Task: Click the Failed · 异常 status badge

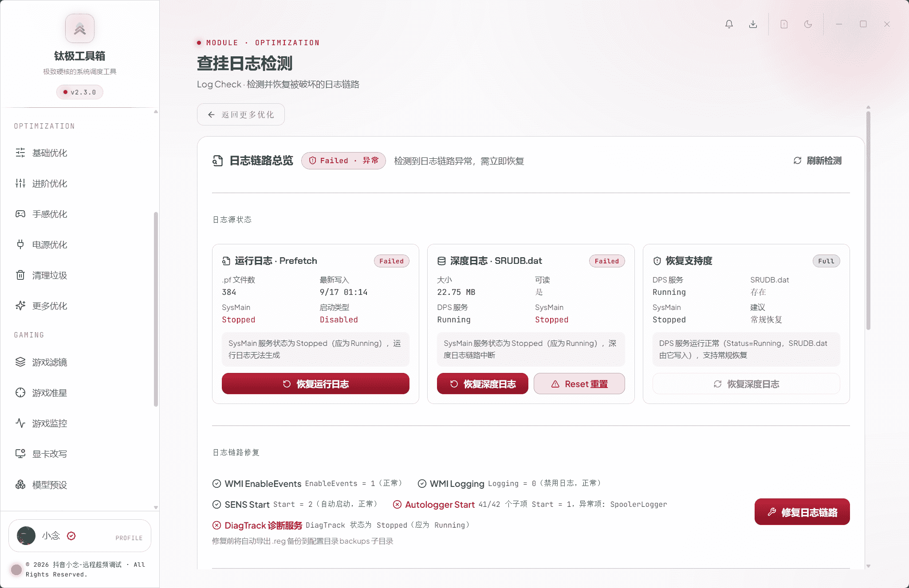Action: (343, 161)
